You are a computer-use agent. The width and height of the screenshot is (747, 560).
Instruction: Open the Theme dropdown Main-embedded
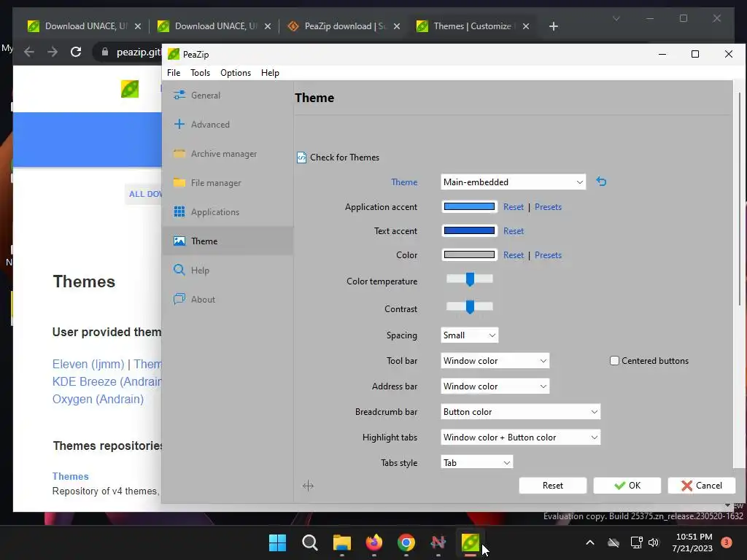point(513,182)
